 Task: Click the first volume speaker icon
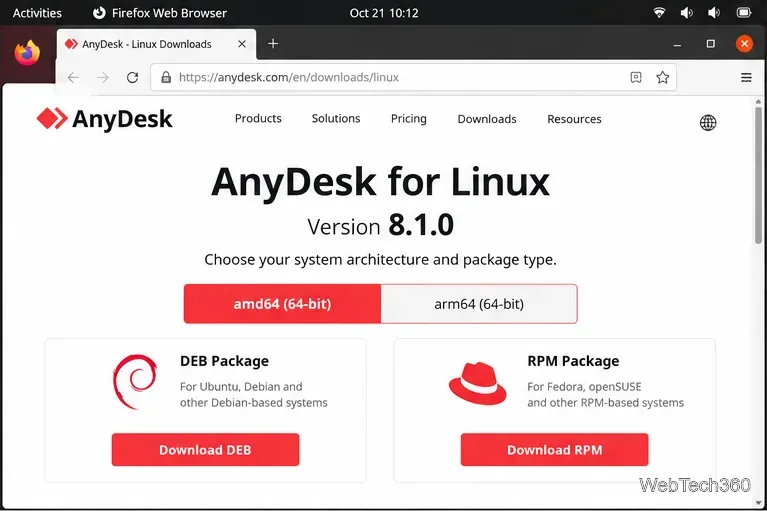(686, 13)
